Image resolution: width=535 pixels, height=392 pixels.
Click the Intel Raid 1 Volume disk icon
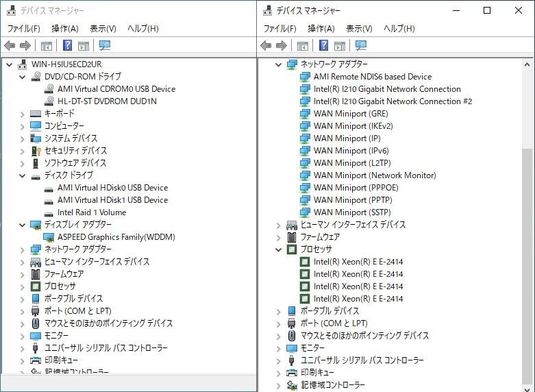point(49,213)
